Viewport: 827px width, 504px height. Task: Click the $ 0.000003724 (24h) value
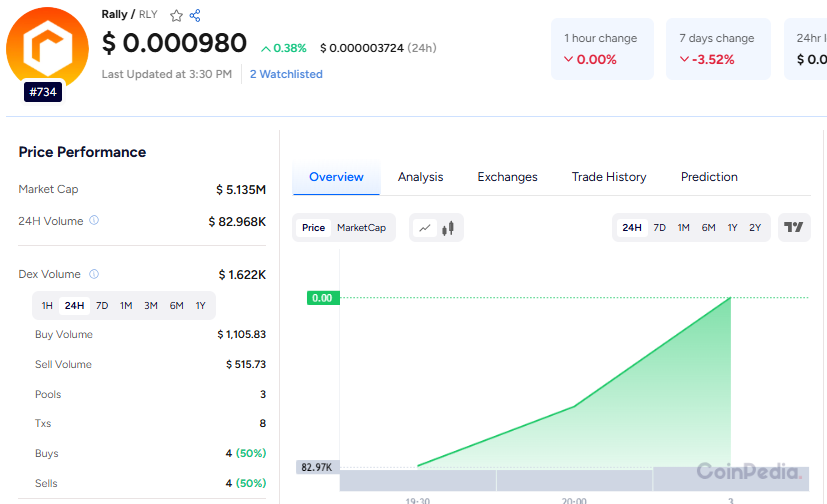tap(378, 48)
